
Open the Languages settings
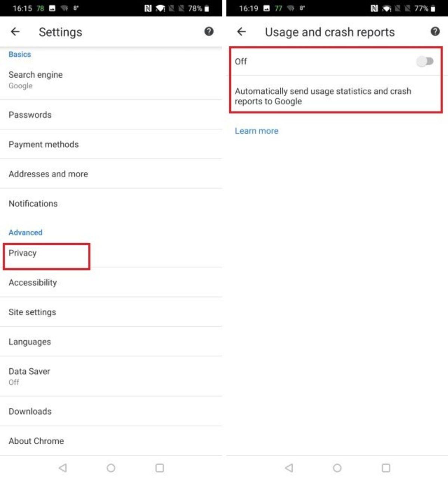pyautogui.click(x=29, y=342)
